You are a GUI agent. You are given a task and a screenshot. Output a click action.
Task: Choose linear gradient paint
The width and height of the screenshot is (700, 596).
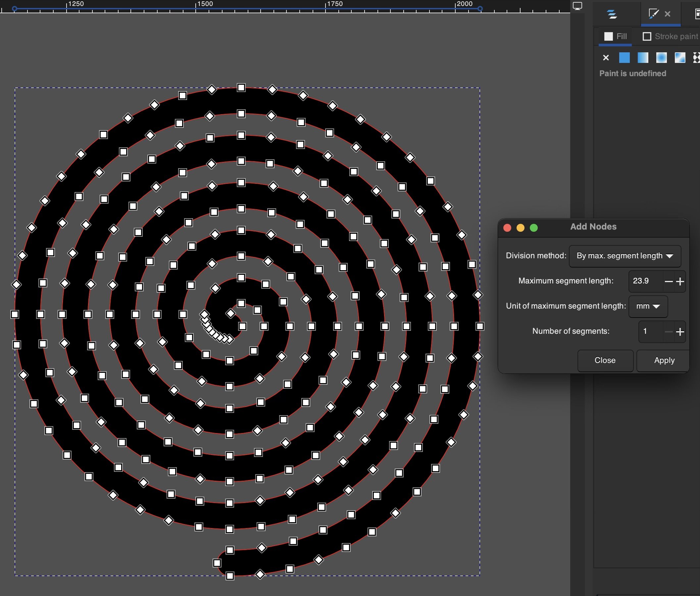pyautogui.click(x=643, y=58)
